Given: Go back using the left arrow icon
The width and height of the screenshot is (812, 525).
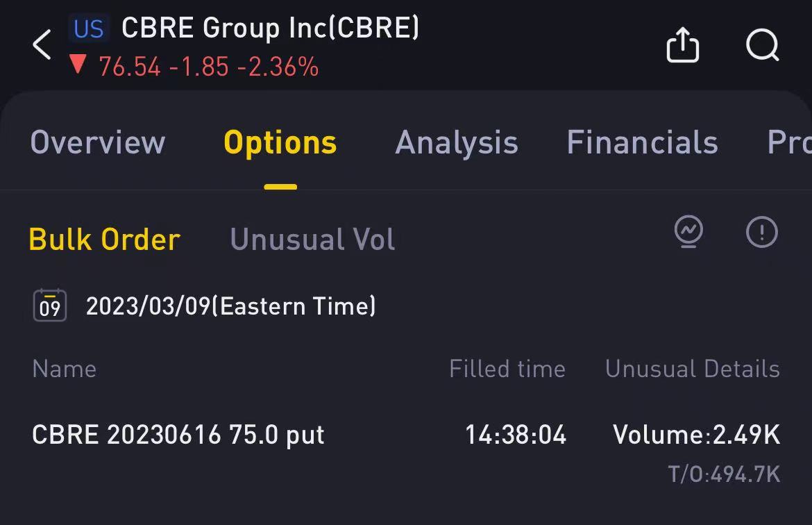Looking at the screenshot, I should 42,44.
